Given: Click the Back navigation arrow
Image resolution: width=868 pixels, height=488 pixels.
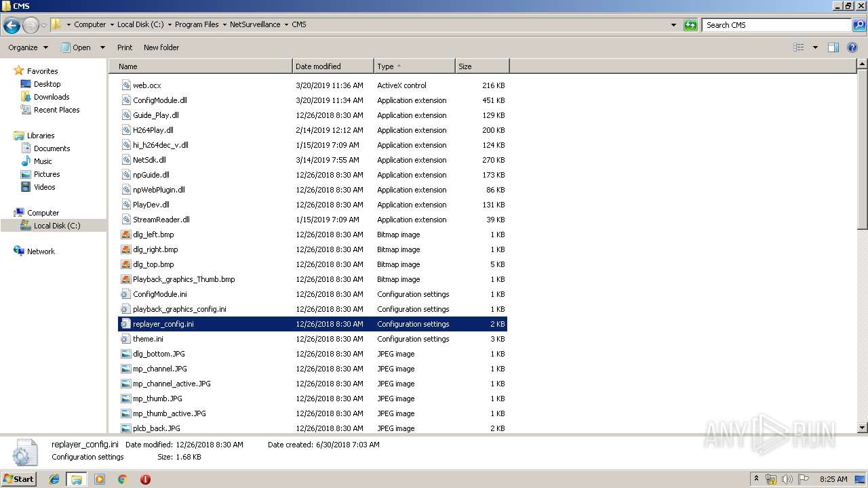Looking at the screenshot, I should (x=12, y=25).
